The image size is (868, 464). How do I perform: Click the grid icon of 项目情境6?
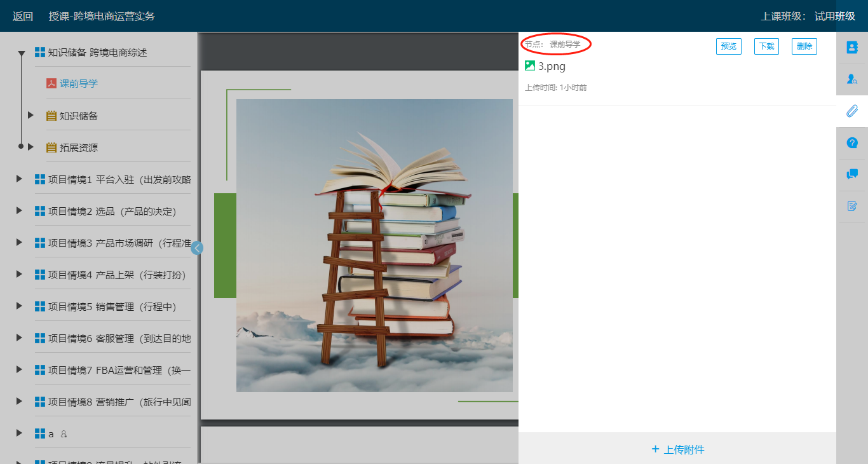40,338
